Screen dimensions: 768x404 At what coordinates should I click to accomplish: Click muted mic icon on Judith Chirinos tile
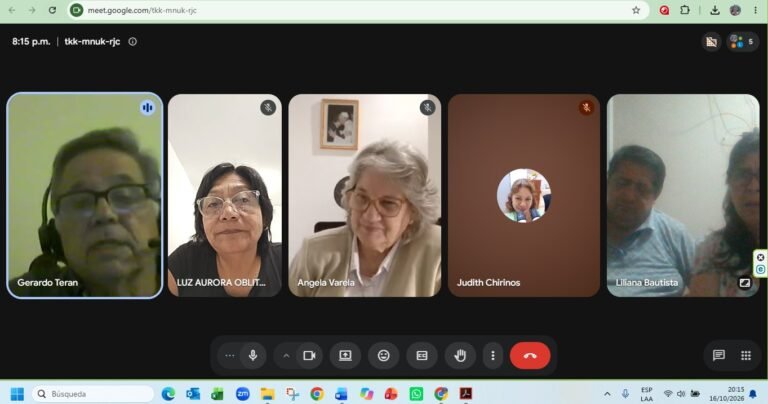tap(586, 107)
